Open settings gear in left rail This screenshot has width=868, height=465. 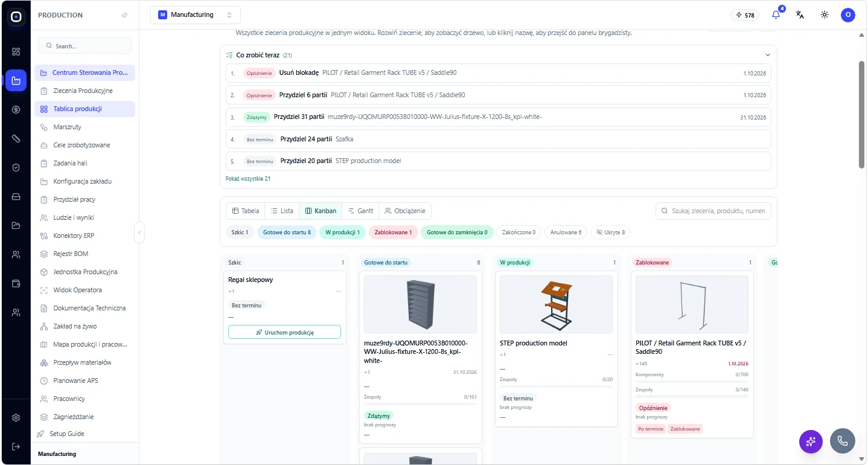(x=16, y=417)
